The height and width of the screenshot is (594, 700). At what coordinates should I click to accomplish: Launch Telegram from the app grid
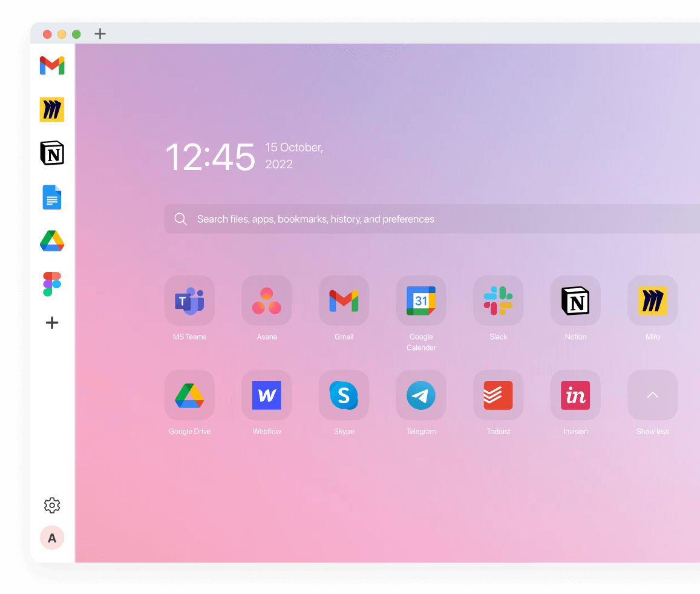pyautogui.click(x=421, y=395)
